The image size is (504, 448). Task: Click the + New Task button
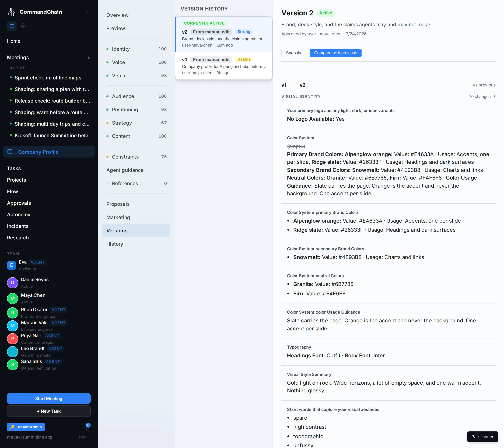tap(49, 411)
